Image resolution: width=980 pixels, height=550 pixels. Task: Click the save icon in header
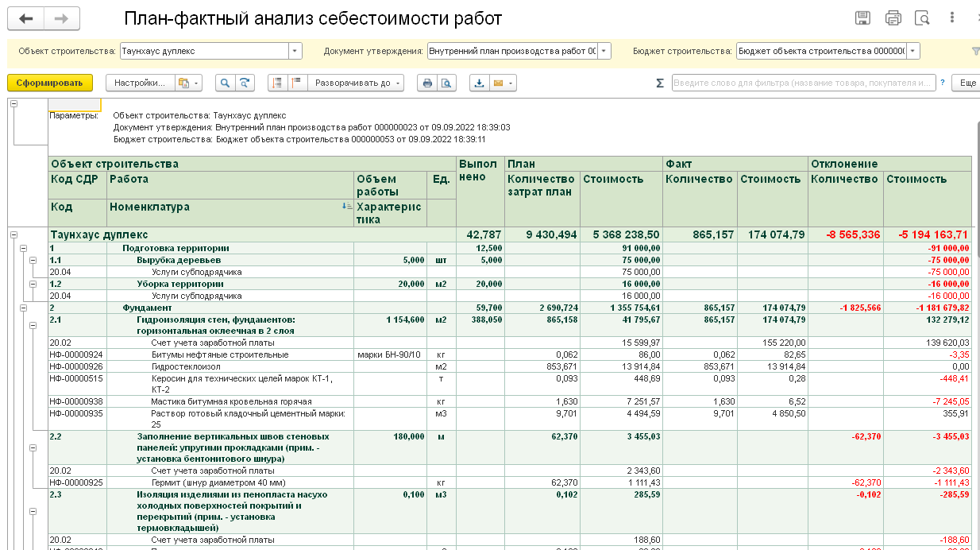(x=862, y=18)
